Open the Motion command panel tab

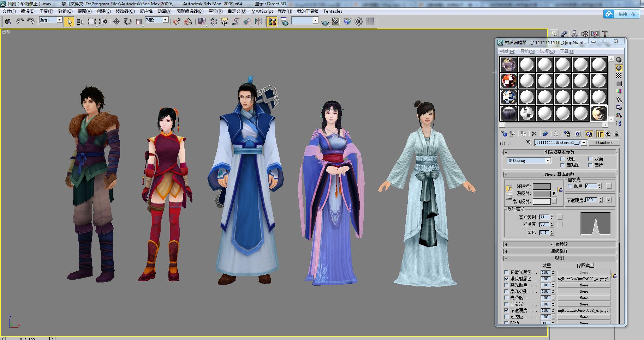[585, 34]
